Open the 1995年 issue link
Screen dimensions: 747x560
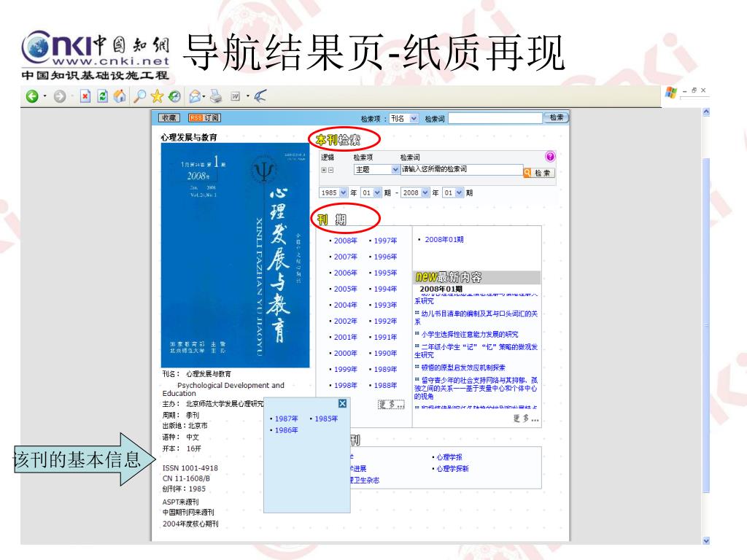(x=385, y=273)
